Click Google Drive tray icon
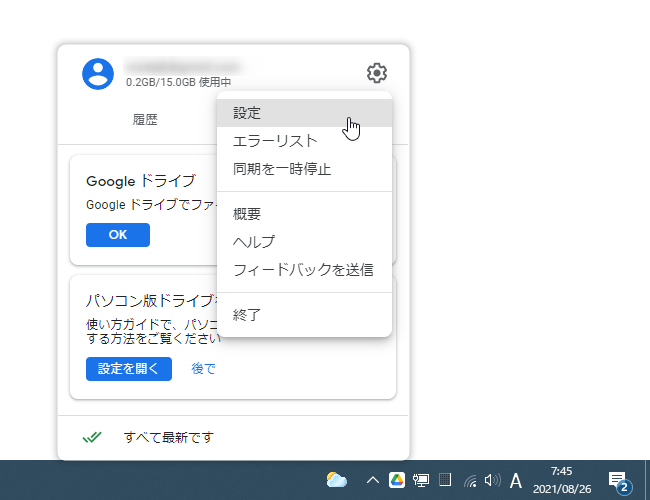The image size is (650, 500). pyautogui.click(x=397, y=481)
